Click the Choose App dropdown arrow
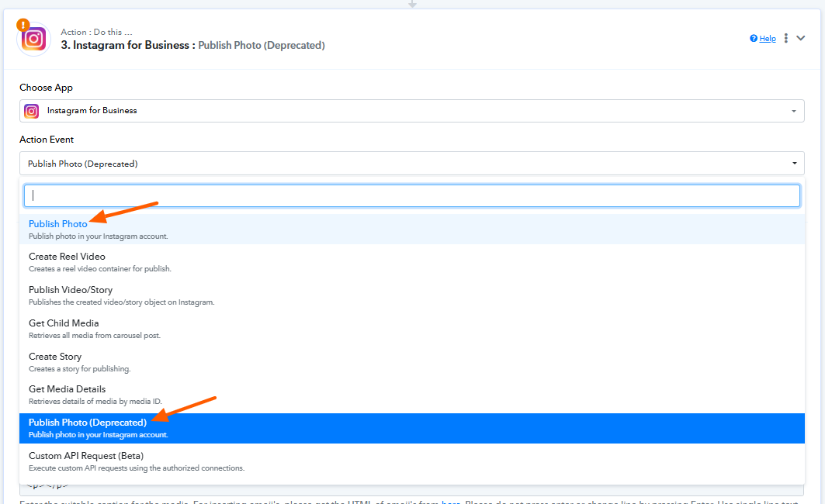The image size is (825, 504). (x=794, y=111)
